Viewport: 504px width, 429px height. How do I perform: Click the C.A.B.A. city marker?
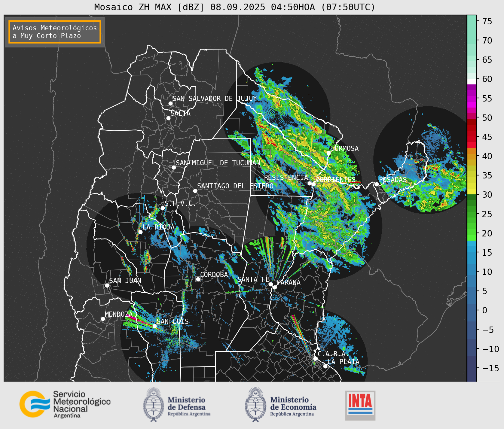point(316,358)
